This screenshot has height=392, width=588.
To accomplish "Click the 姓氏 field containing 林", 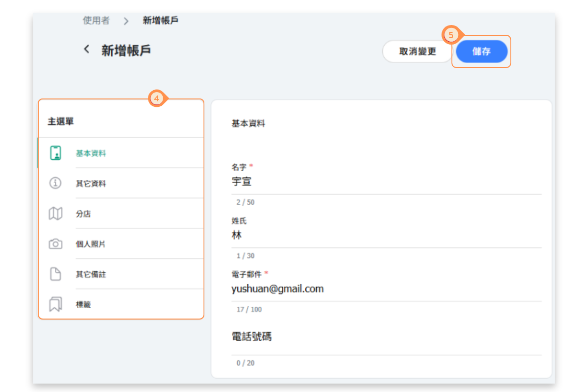I will (x=386, y=236).
